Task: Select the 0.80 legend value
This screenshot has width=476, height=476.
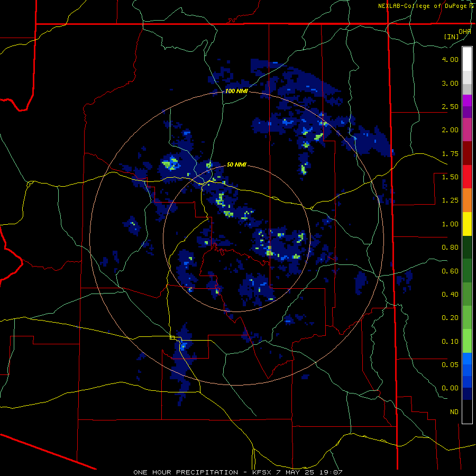Action: click(x=450, y=248)
